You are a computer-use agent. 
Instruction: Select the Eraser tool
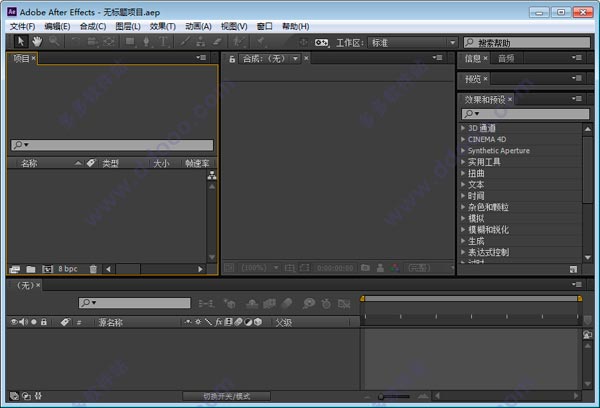click(x=217, y=41)
